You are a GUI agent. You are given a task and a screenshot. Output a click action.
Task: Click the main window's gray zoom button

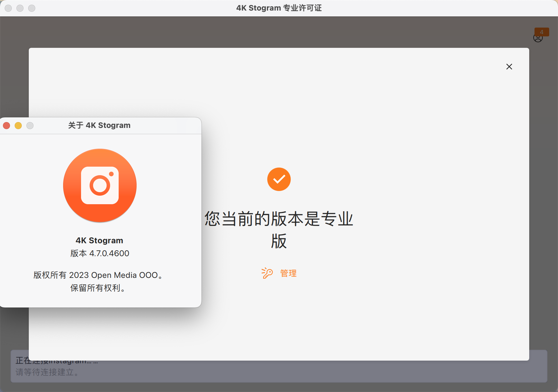click(32, 8)
